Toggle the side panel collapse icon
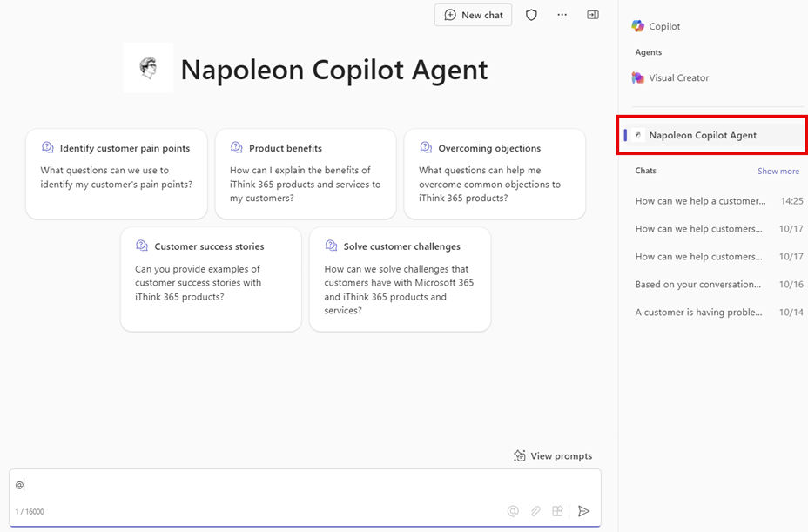This screenshot has width=808, height=532. coord(593,15)
